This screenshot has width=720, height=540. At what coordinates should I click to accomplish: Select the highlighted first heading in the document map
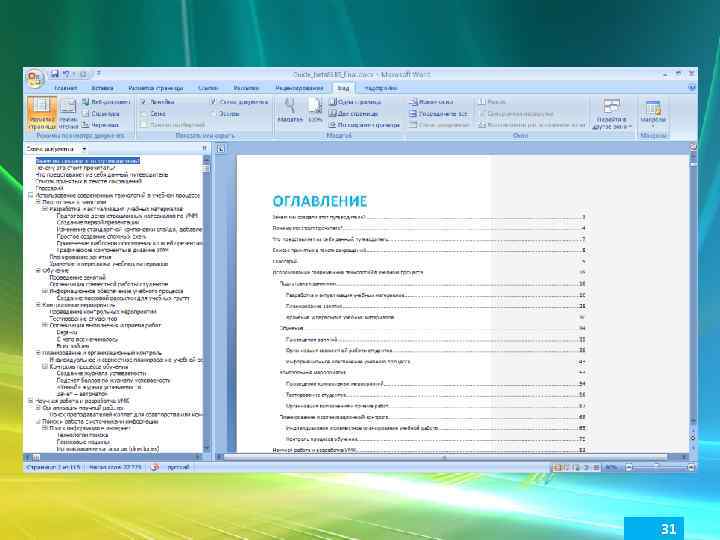[x=88, y=161]
